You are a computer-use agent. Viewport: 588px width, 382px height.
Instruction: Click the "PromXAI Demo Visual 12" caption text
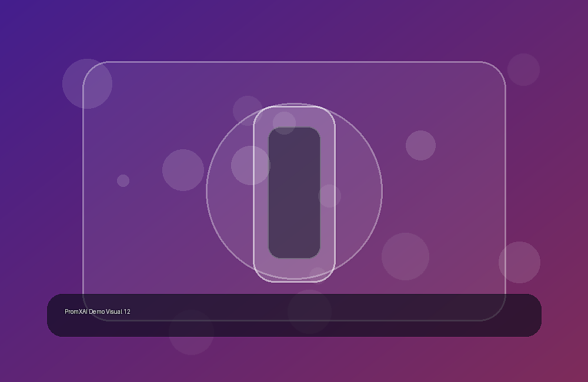coord(98,311)
